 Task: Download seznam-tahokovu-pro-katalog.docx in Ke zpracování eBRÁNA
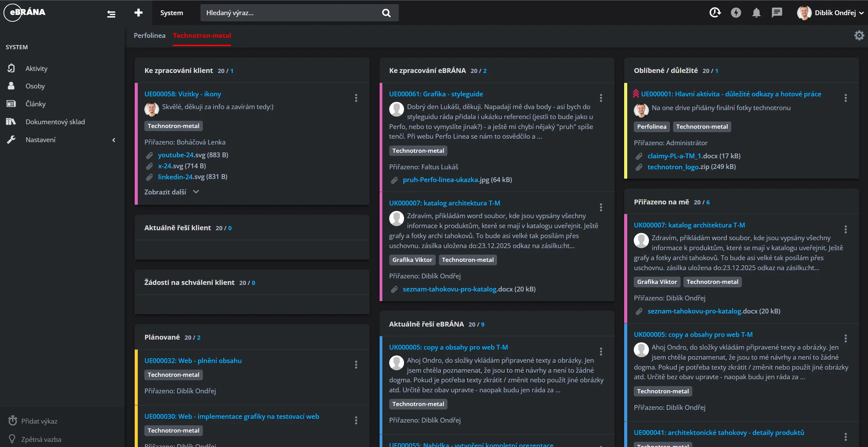tap(469, 289)
